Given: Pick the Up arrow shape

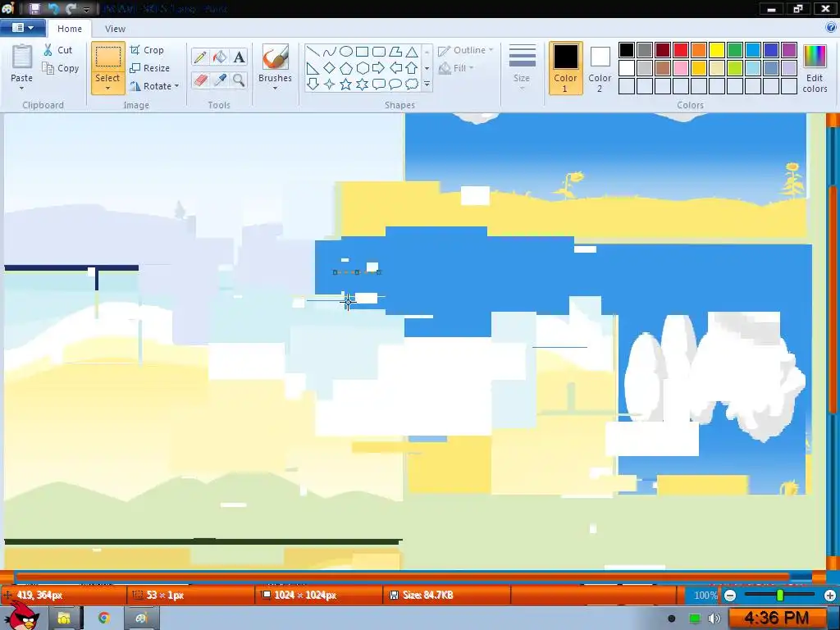Looking at the screenshot, I should tap(412, 68).
